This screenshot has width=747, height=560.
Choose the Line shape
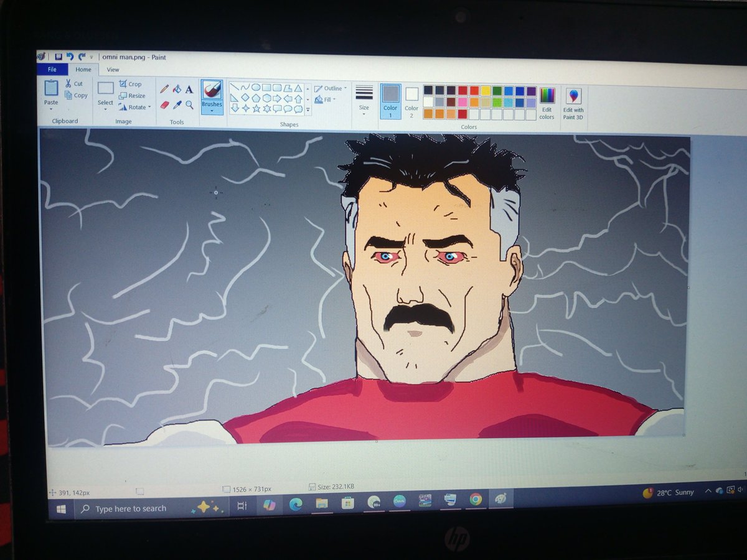(235, 88)
